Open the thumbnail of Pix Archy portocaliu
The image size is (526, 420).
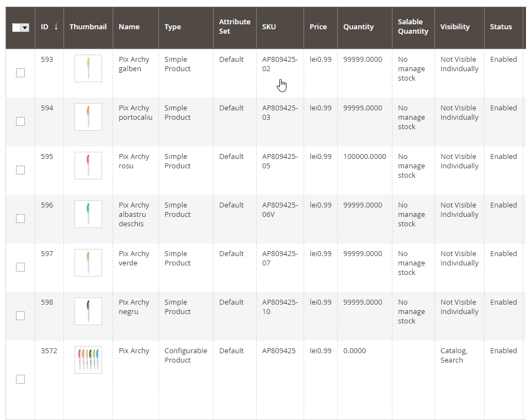click(x=88, y=116)
